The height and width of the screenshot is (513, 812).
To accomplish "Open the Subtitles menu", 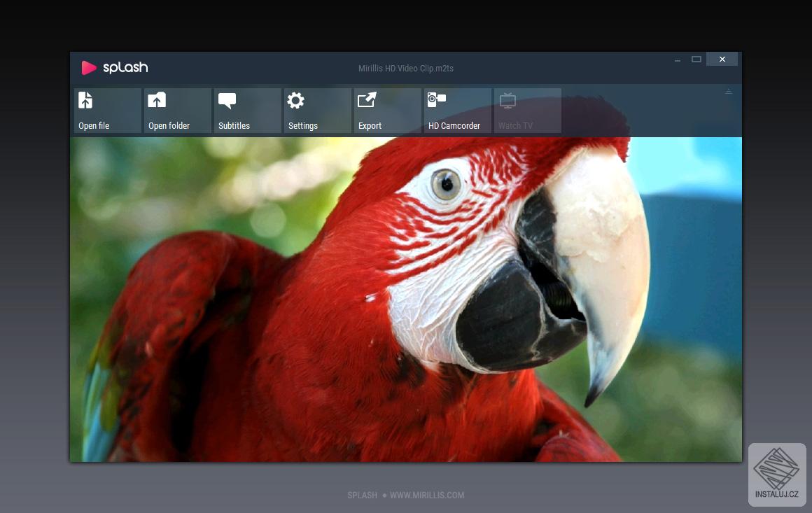I will point(248,111).
